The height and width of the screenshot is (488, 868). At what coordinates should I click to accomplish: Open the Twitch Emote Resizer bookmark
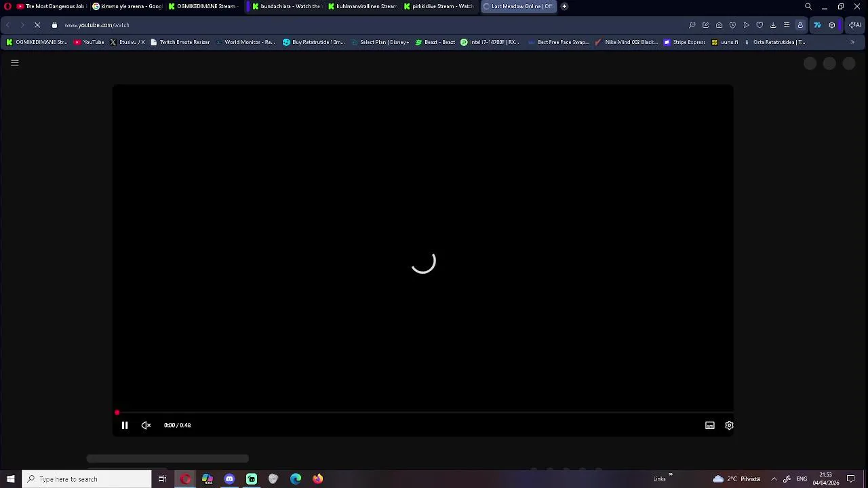click(180, 42)
